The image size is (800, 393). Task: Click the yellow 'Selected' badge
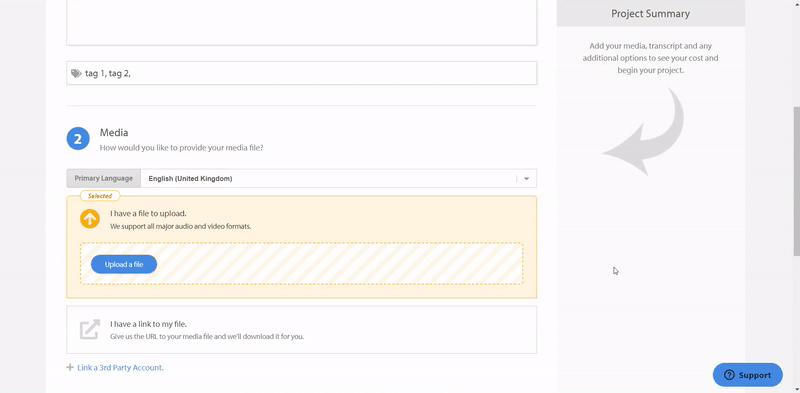[x=100, y=195]
